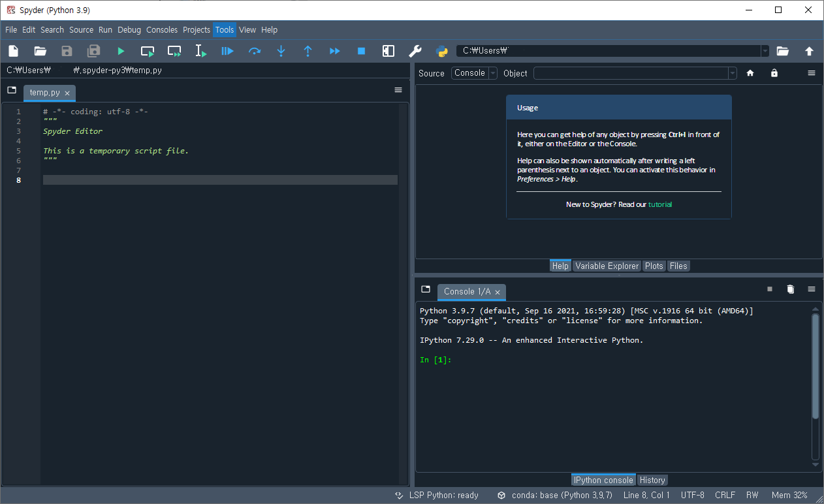Image resolution: width=824 pixels, height=504 pixels.
Task: Click the Save file floppy icon
Action: (x=67, y=51)
